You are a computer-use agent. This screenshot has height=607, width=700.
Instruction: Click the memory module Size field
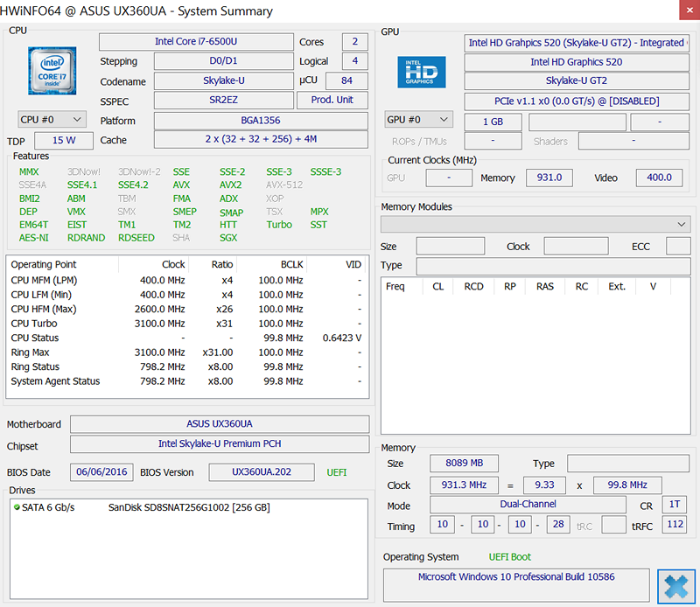tap(451, 247)
